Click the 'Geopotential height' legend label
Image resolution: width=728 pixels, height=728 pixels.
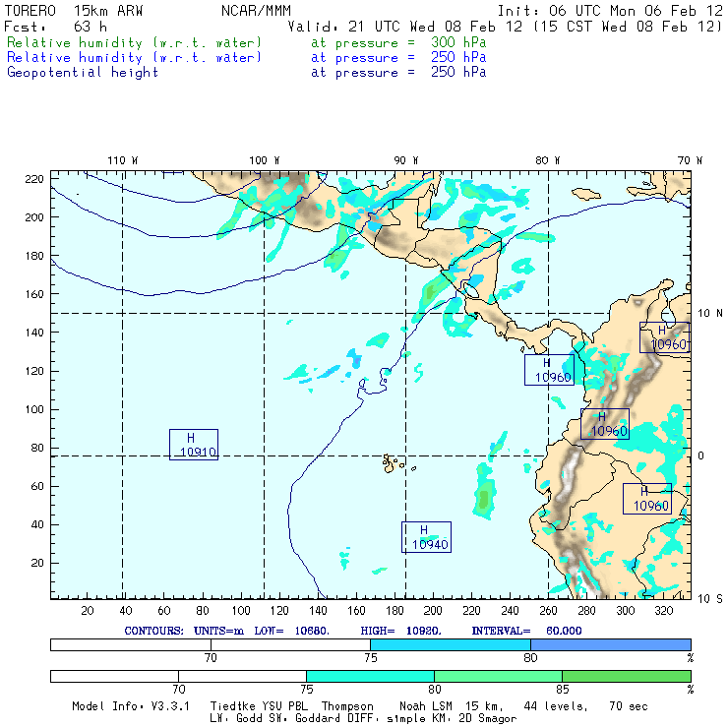coord(83,73)
